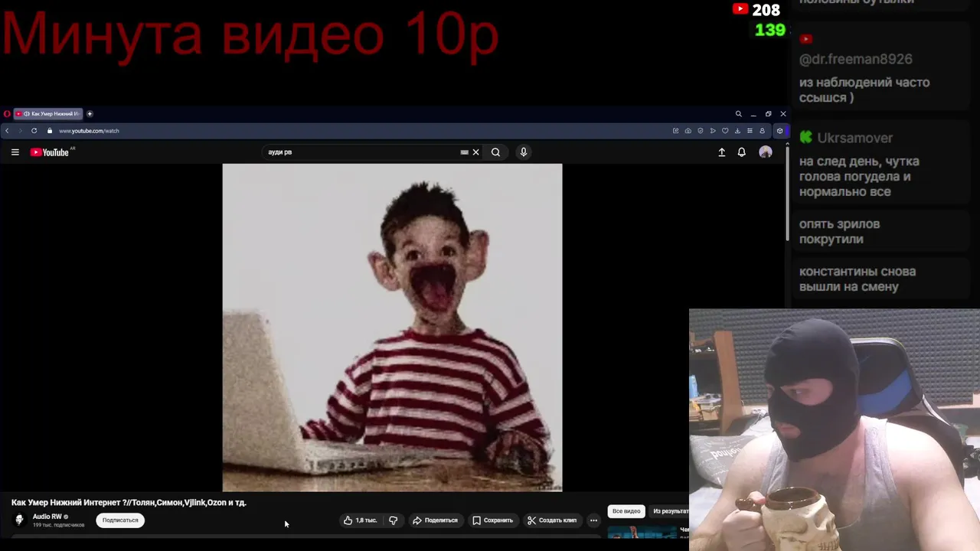Go to YouTube home via logo

(x=50, y=152)
